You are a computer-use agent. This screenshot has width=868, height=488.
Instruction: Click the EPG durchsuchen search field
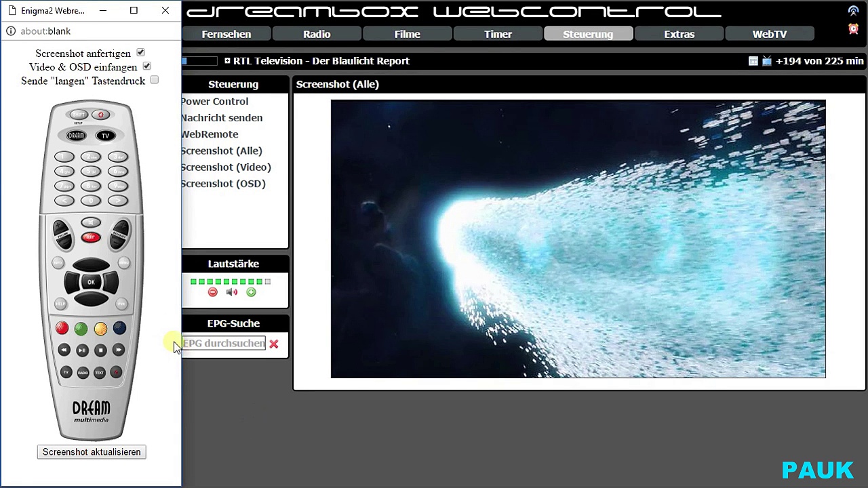(x=224, y=344)
